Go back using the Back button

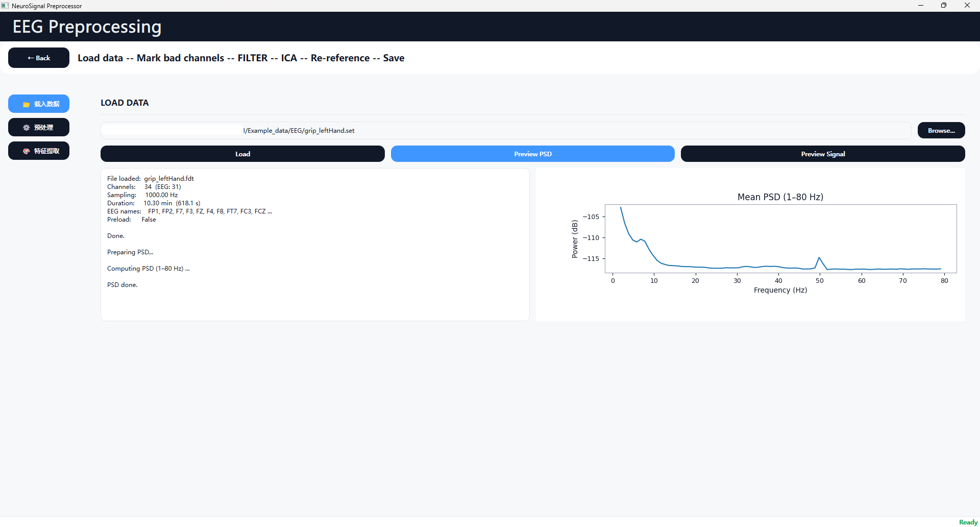[x=39, y=58]
